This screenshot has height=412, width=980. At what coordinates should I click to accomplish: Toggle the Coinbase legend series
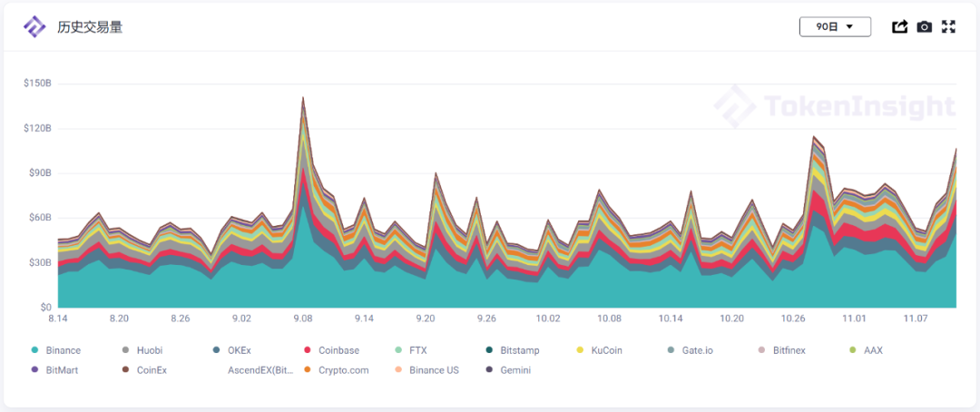(x=331, y=350)
